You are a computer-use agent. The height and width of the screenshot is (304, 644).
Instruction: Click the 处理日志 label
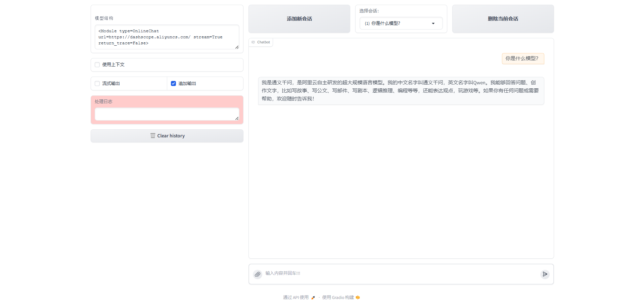tap(103, 101)
